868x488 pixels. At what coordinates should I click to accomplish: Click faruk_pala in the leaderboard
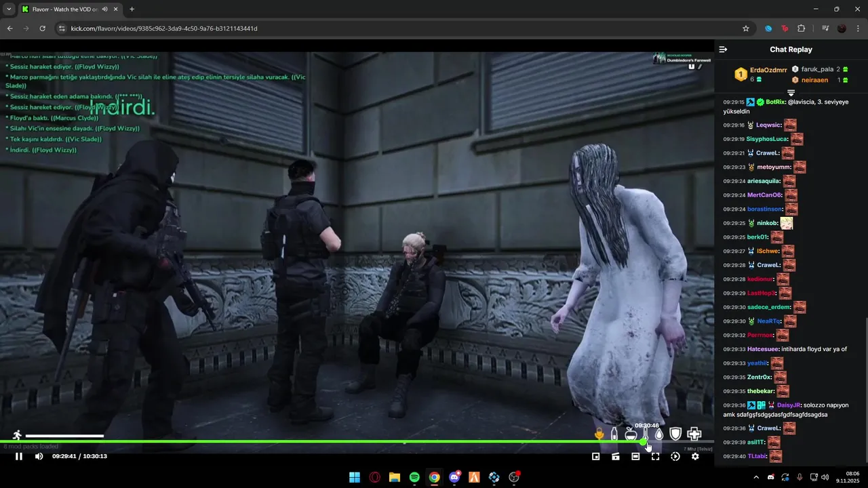(817, 69)
